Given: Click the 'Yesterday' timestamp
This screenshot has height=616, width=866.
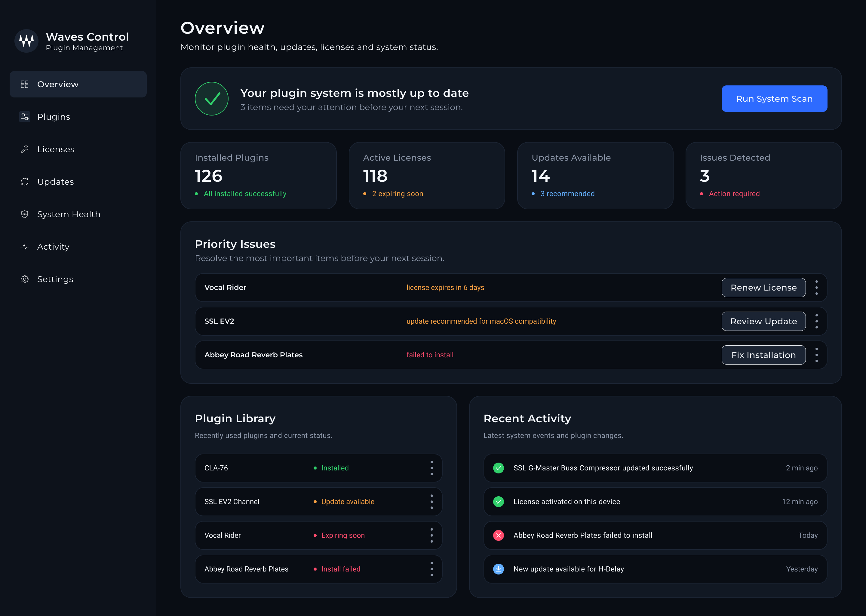Looking at the screenshot, I should [802, 569].
